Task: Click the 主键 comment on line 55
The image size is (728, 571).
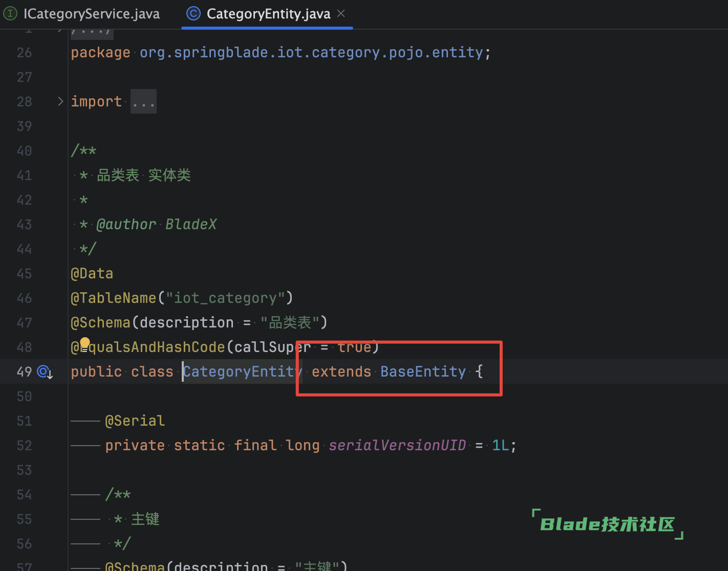Action: [145, 519]
